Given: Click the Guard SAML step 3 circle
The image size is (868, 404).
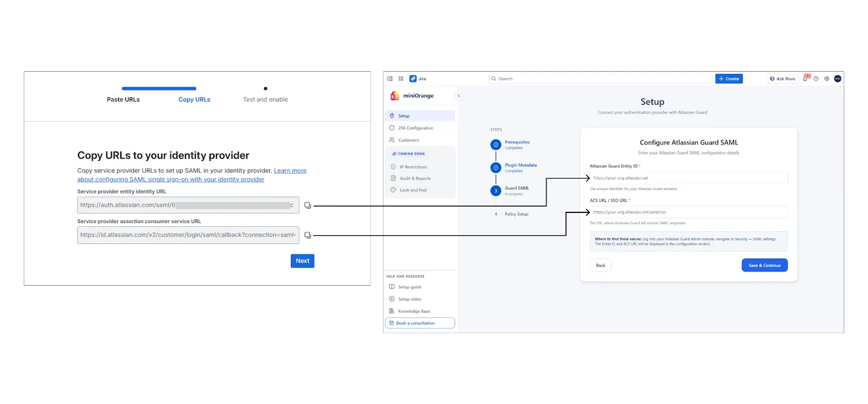Looking at the screenshot, I should 496,191.
